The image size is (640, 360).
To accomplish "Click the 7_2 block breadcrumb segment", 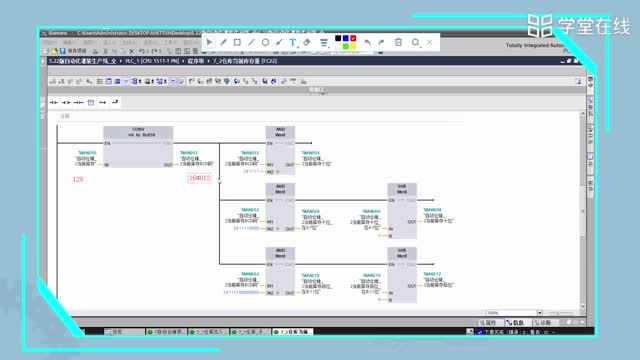I will click(x=245, y=61).
